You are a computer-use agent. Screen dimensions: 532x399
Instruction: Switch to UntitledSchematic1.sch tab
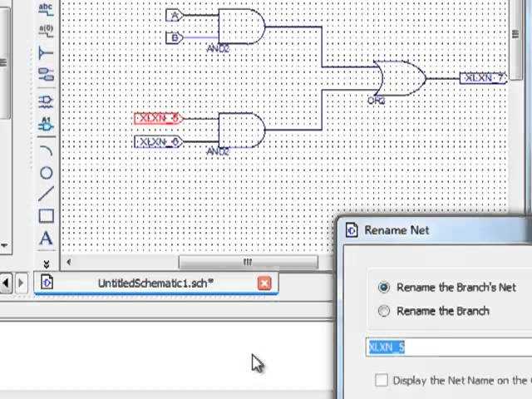click(x=155, y=283)
